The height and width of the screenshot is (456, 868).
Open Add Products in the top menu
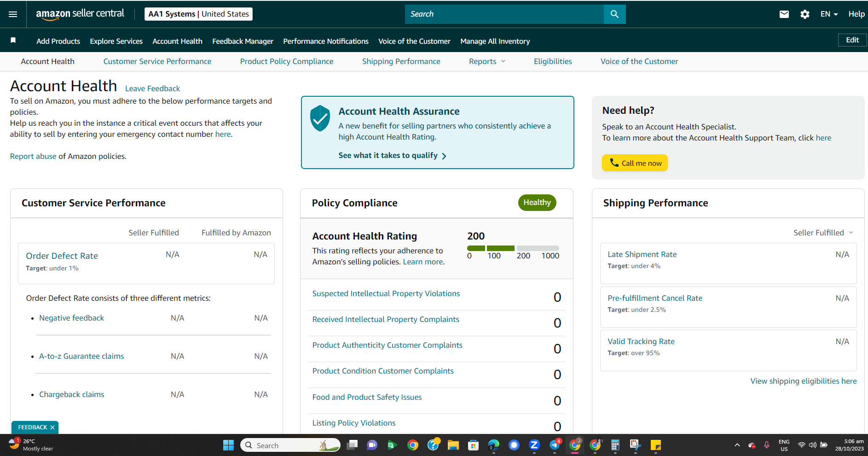pyautogui.click(x=58, y=41)
